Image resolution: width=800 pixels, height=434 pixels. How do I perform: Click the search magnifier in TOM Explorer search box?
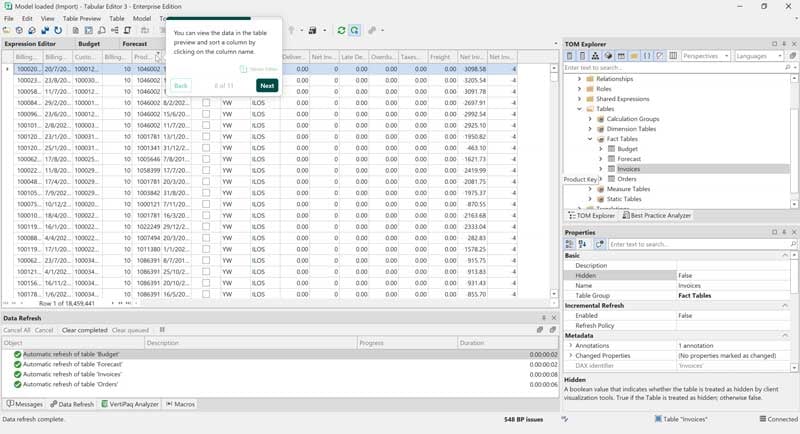[x=788, y=67]
